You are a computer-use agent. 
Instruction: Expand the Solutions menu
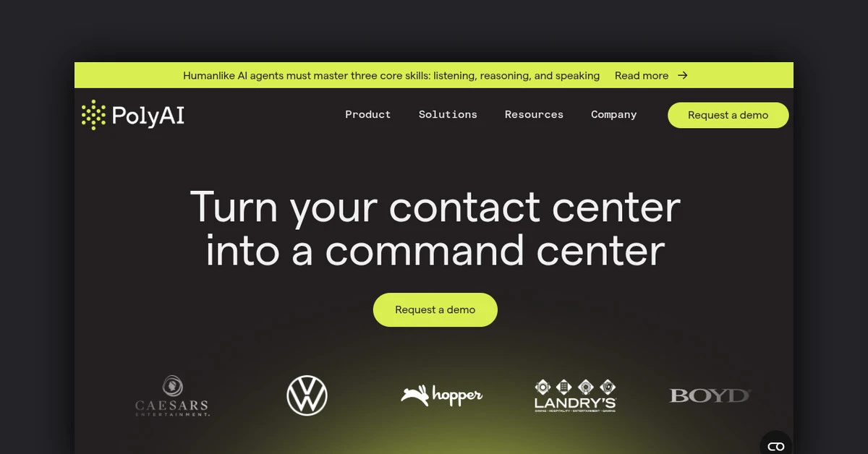448,114
